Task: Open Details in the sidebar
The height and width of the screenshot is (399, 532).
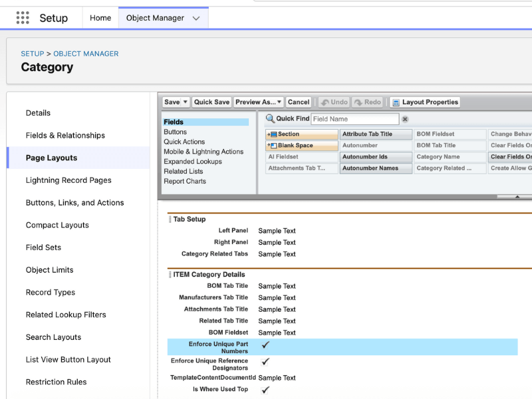Action: (38, 113)
